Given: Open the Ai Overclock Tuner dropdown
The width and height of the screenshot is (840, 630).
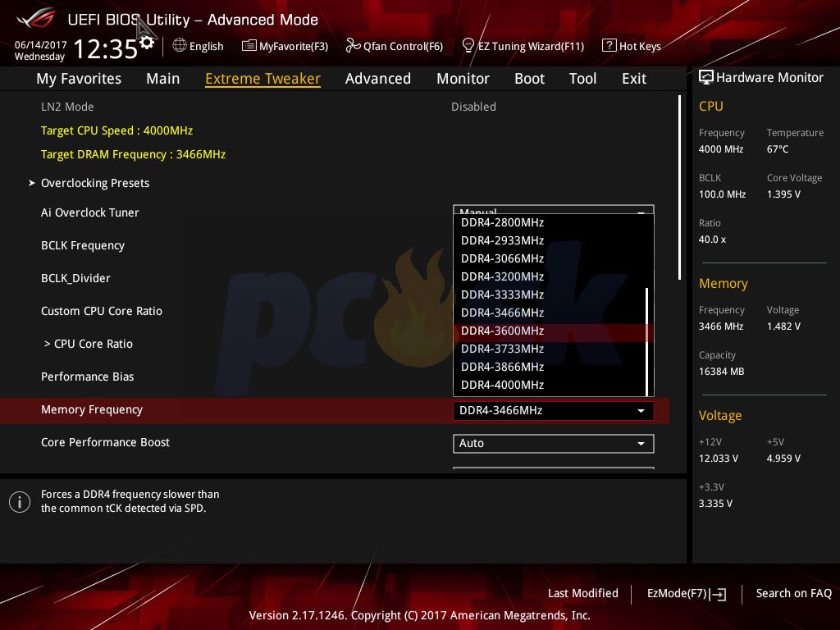Looking at the screenshot, I should click(554, 209).
